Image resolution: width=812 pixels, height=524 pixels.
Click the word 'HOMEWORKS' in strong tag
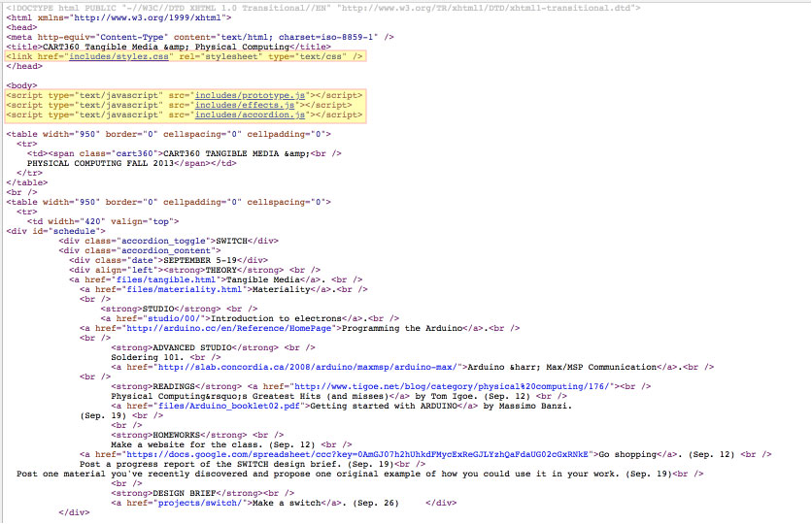(x=176, y=435)
